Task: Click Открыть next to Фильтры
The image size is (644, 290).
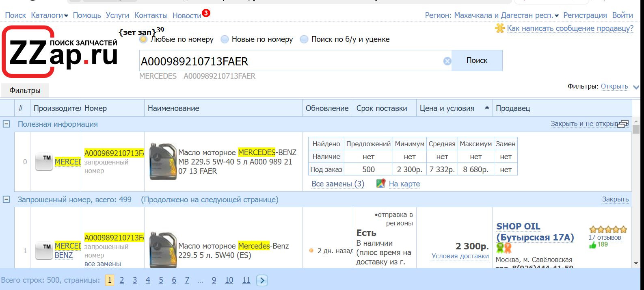Action: 614,87
